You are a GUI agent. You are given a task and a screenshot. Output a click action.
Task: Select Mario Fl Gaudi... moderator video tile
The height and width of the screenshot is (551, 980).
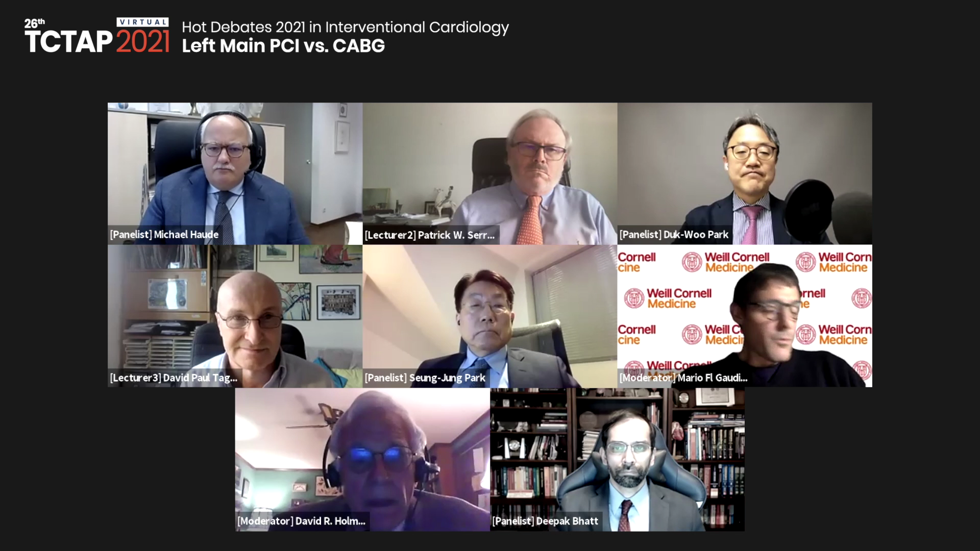click(x=745, y=316)
